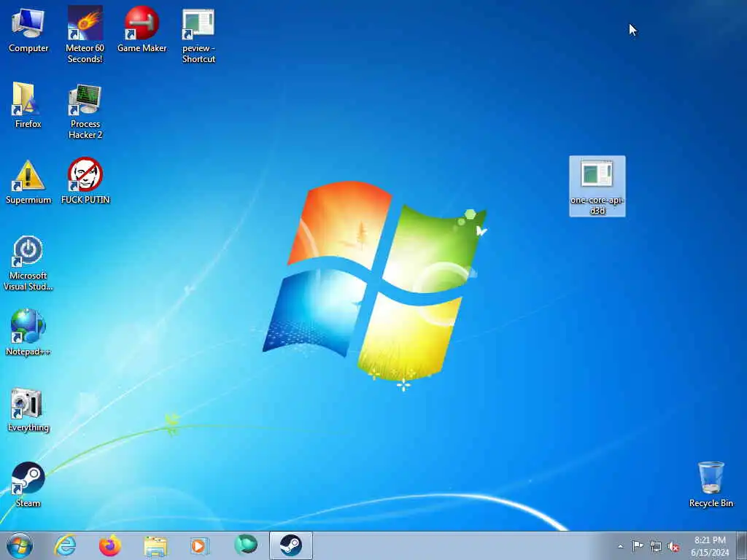Select the one-core-api-d3d desktop file
Image resolution: width=747 pixels, height=560 pixels.
tap(597, 187)
